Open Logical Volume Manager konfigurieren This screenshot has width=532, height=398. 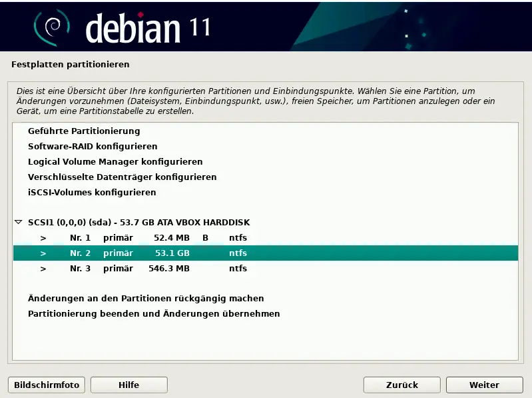(266, 161)
